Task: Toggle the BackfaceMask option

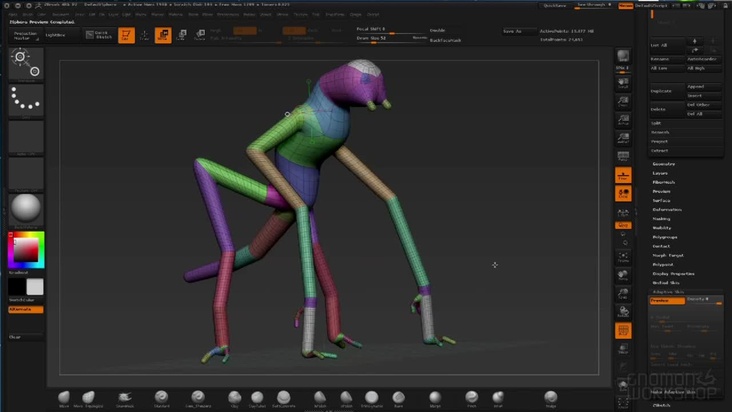Action: tap(445, 40)
